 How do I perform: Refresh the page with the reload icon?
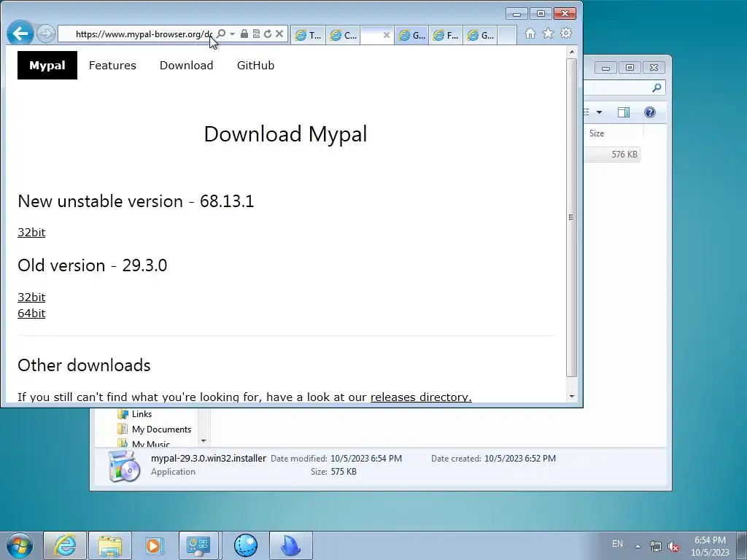(x=268, y=34)
